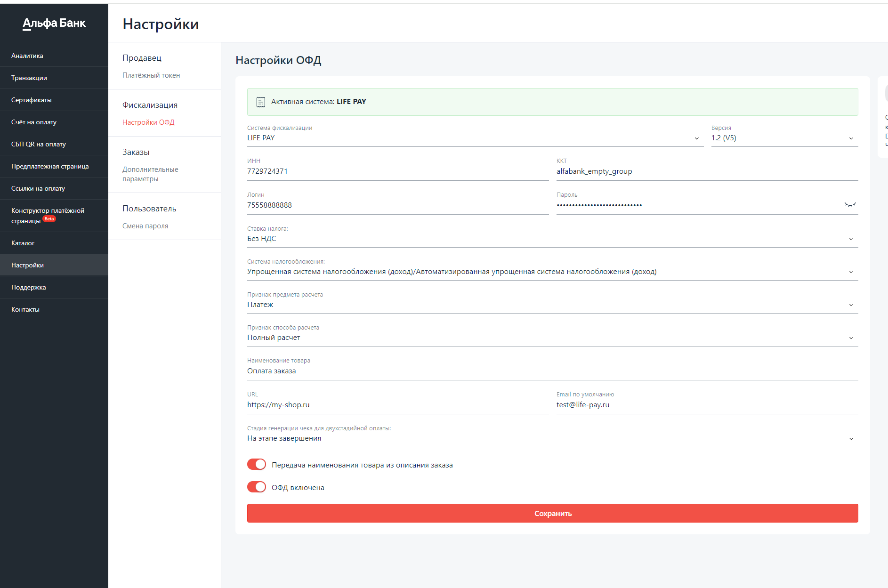
Task: Click the Alfa Bank logo
Action: [x=54, y=23]
